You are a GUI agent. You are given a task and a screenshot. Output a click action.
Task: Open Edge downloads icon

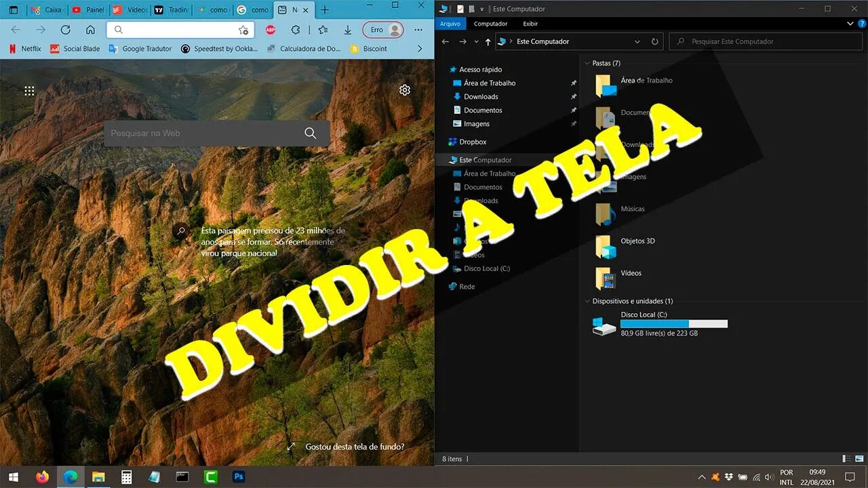348,30
